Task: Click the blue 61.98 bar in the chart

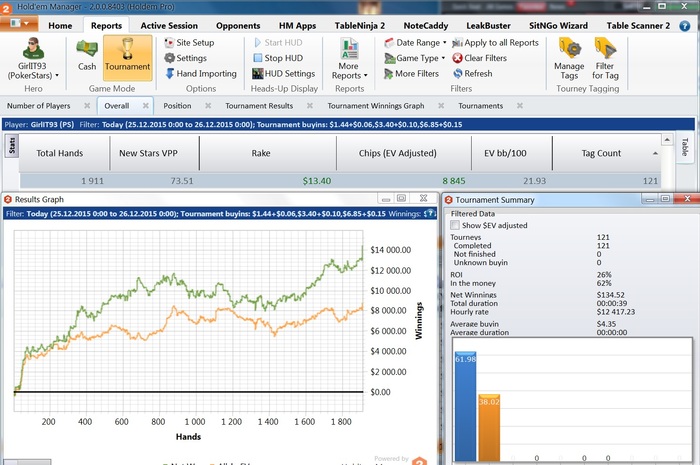Action: tap(466, 406)
